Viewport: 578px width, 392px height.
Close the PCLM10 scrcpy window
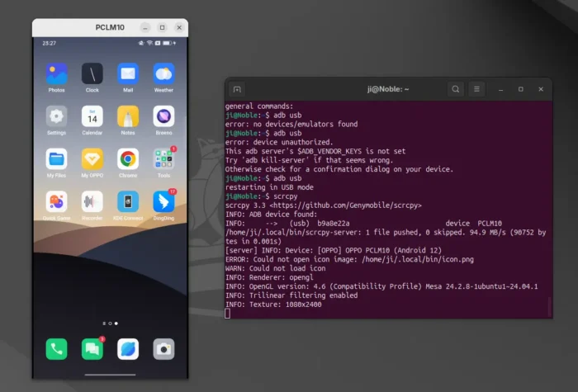click(179, 27)
